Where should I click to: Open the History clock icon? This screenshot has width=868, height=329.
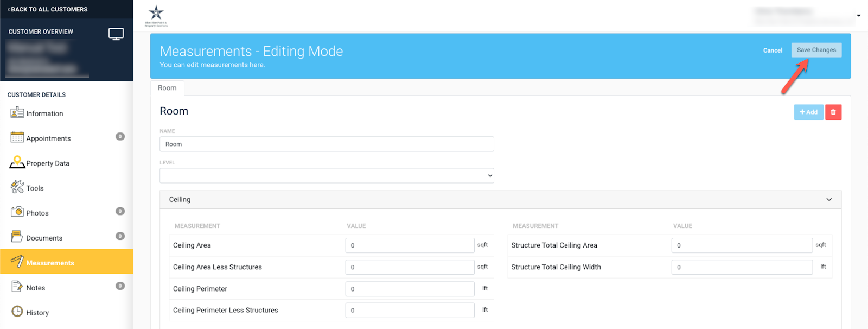[17, 312]
